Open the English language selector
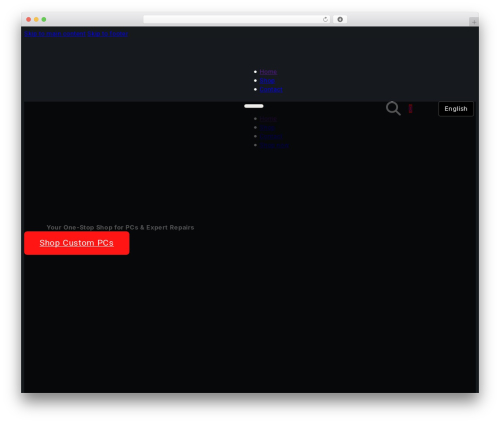The width and height of the screenshot is (500, 423). pyautogui.click(x=456, y=109)
